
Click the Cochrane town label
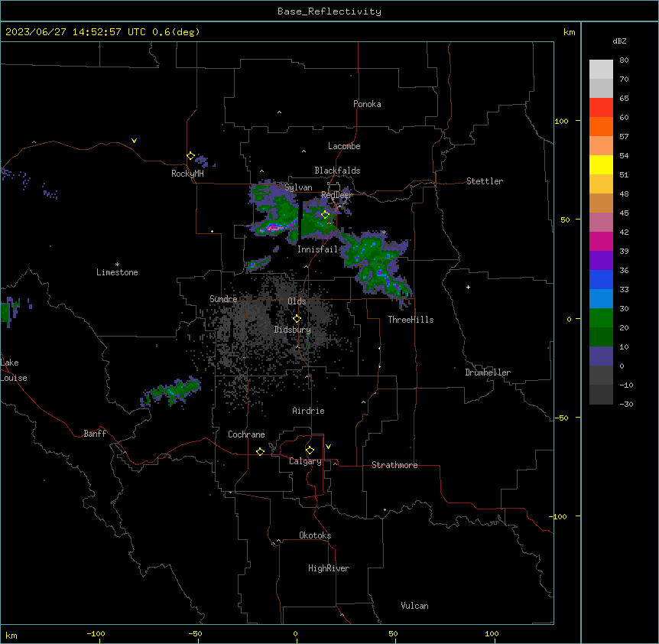[246, 434]
